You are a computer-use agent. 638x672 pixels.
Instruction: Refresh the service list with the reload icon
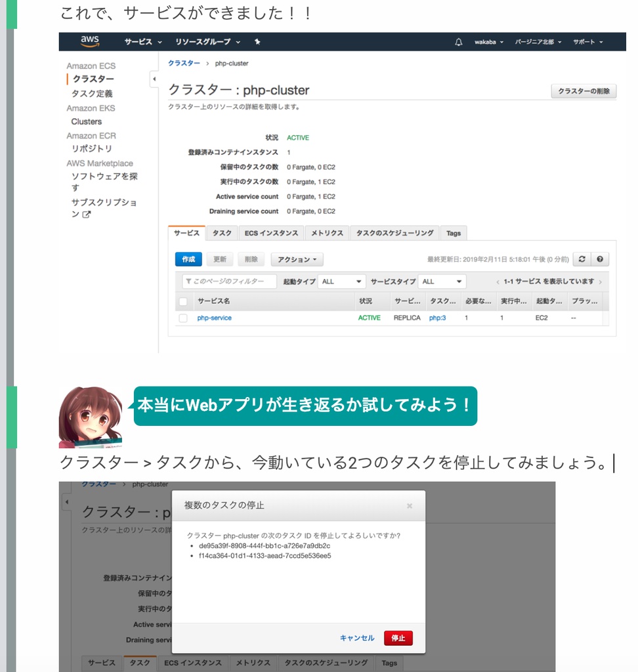(x=582, y=259)
